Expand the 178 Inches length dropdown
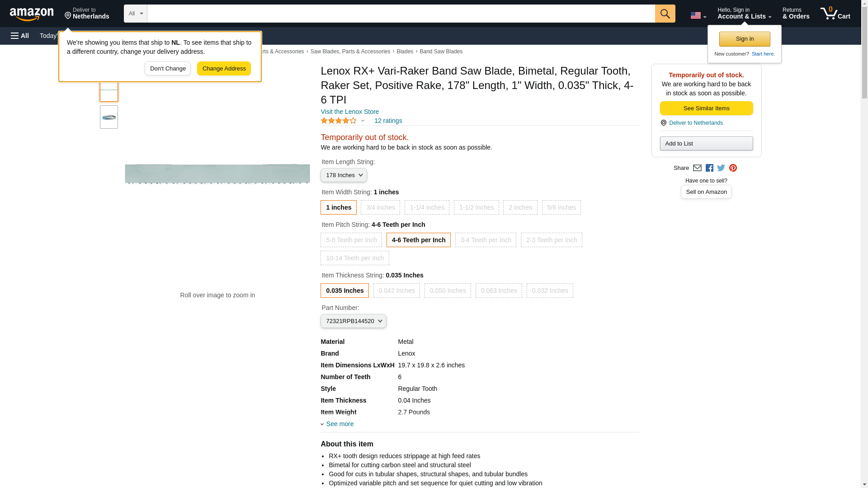Screen dimensions: 868x488 pos(344,175)
